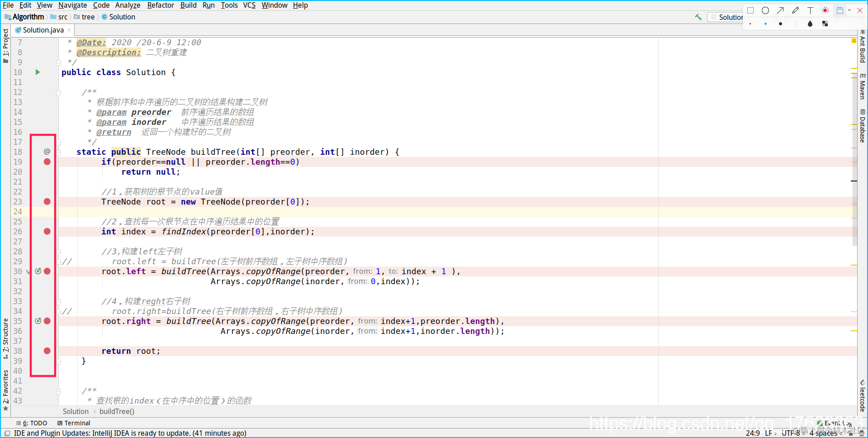Open the Build menu
The image size is (868, 438).
189,5
